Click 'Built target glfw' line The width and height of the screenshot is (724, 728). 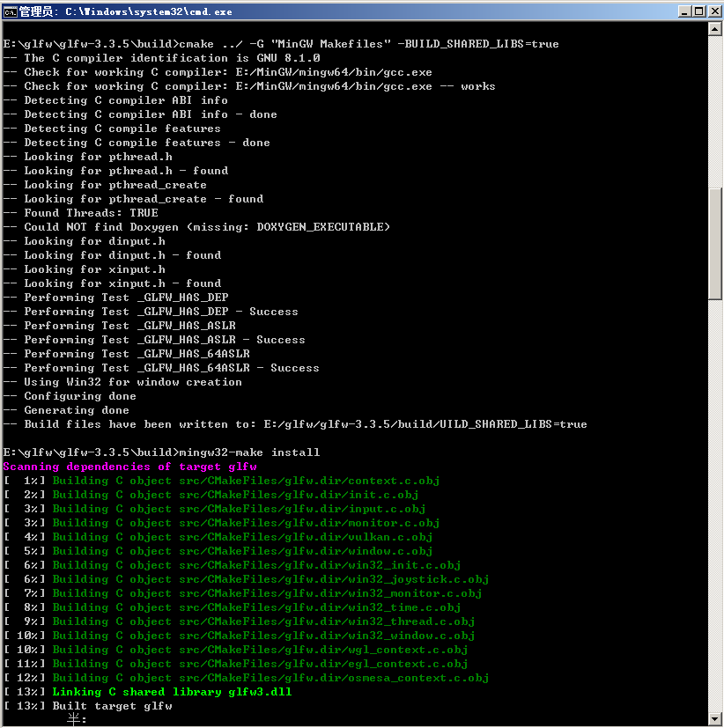tap(88, 706)
